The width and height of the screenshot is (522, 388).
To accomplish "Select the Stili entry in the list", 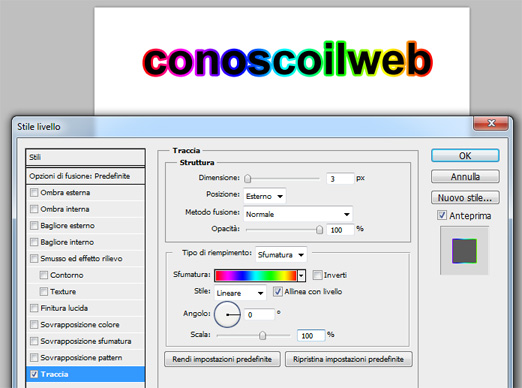I will click(85, 157).
